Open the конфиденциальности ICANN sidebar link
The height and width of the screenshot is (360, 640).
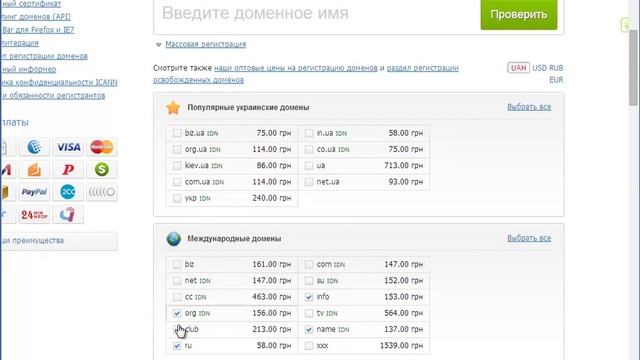[59, 82]
